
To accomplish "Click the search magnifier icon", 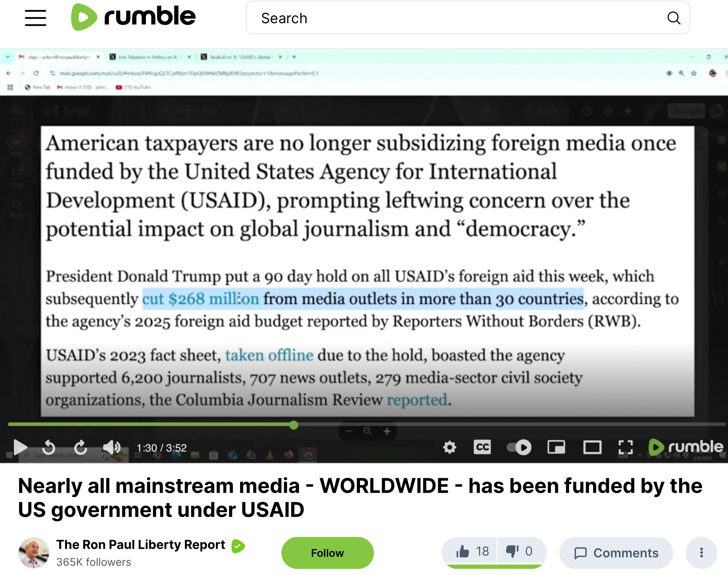I will [673, 18].
